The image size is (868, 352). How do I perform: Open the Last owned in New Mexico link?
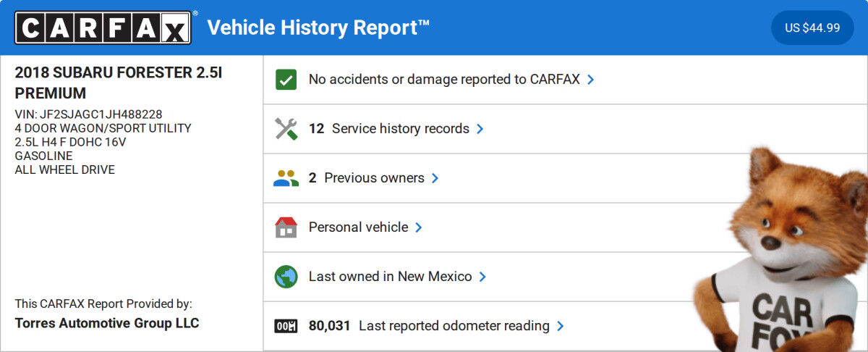click(x=390, y=277)
